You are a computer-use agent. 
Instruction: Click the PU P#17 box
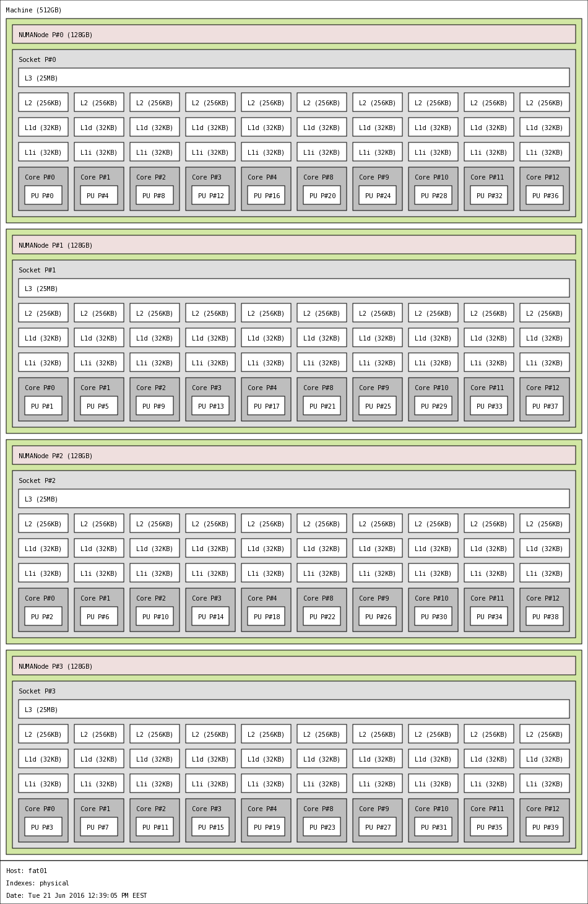(x=266, y=406)
